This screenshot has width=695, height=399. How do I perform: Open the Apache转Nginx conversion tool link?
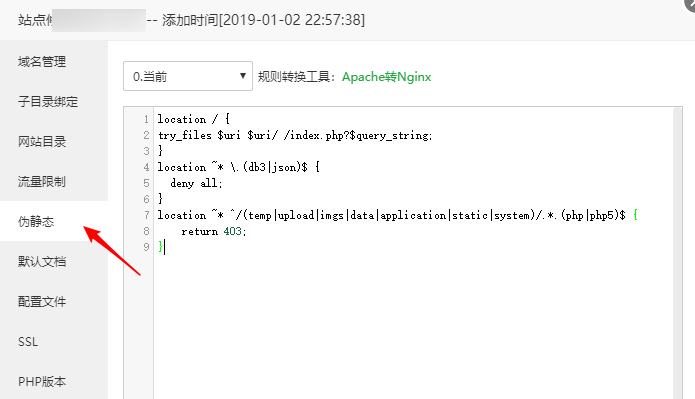[387, 77]
